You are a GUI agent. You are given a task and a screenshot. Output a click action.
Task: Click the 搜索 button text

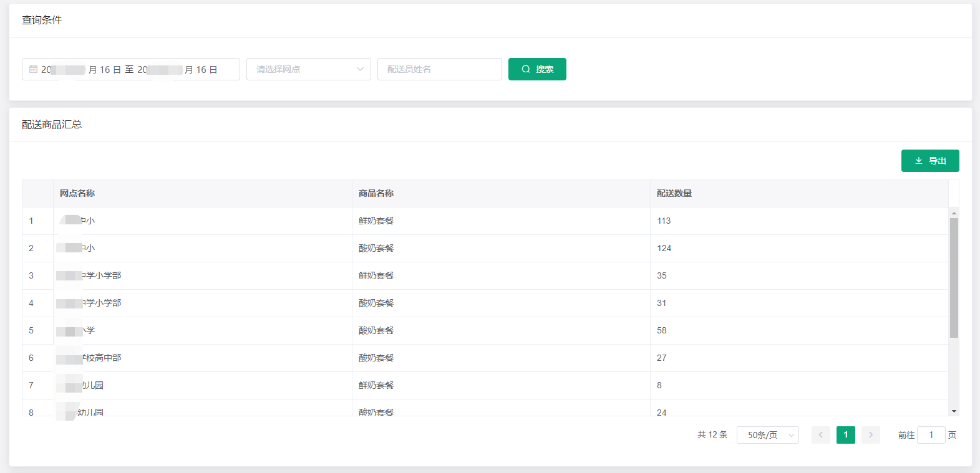[x=545, y=69]
